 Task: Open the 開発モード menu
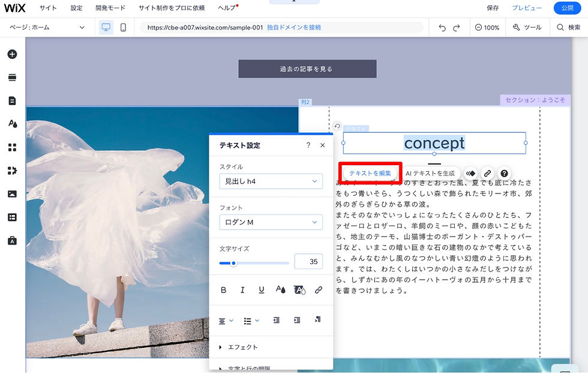click(x=110, y=8)
